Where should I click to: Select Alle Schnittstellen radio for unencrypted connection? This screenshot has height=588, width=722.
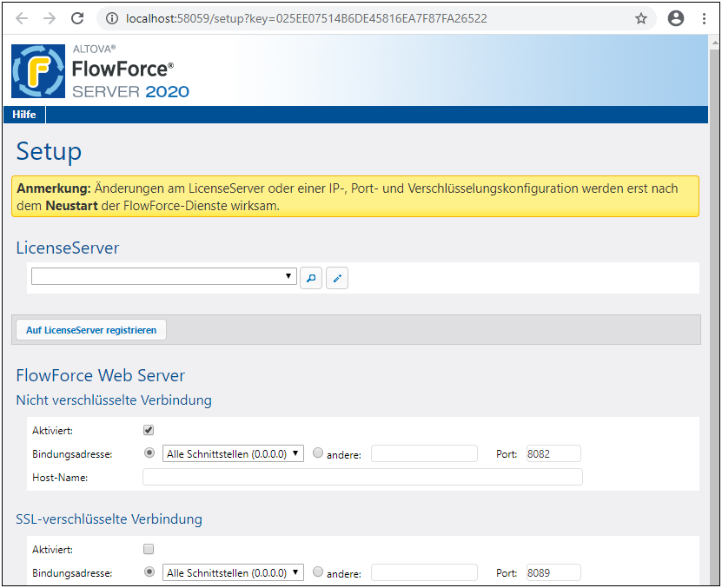pos(149,453)
